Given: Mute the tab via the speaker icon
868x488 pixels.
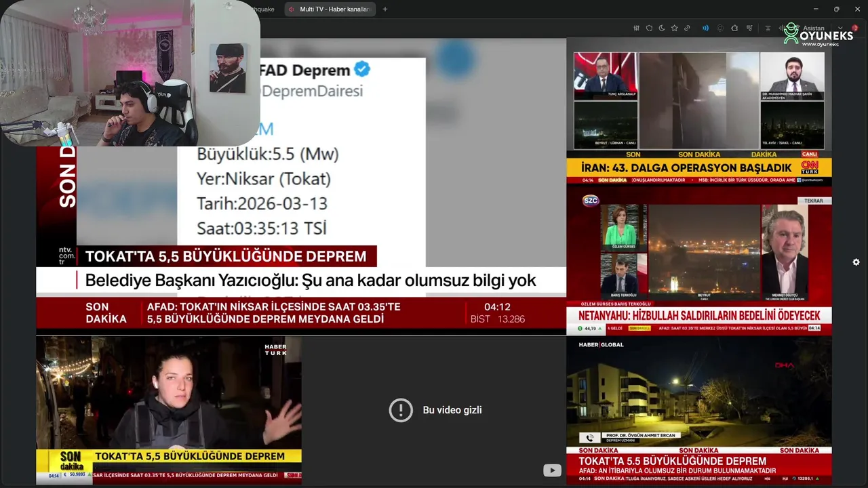Looking at the screenshot, I should point(292,9).
